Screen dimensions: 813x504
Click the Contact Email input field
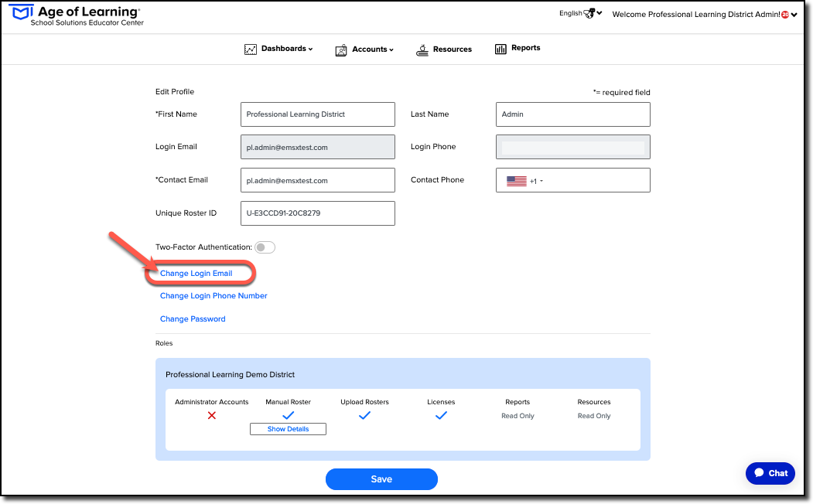click(318, 180)
